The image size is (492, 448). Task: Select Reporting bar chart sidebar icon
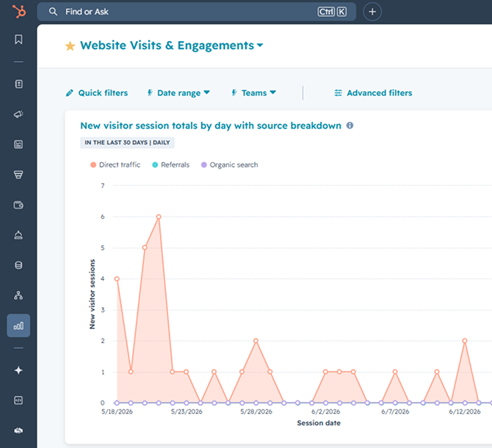tap(18, 325)
